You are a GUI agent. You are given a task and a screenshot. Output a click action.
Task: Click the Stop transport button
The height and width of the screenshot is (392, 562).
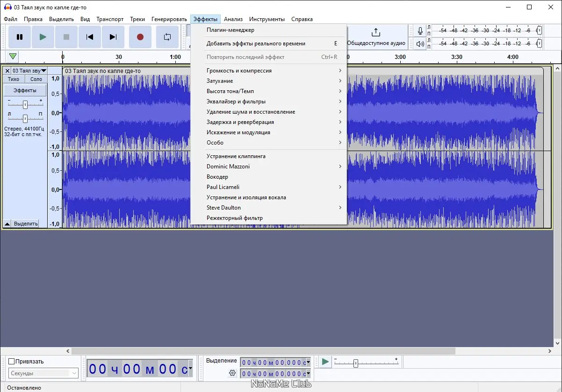[x=66, y=37]
